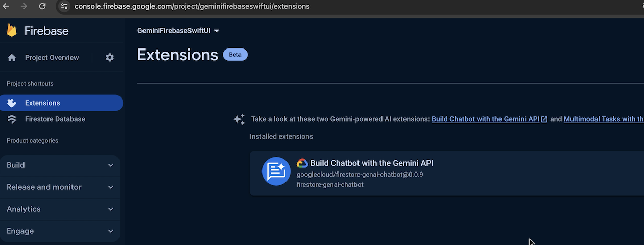Expand the Release and monitor category
Screen dimensions: 644x245
coord(60,187)
